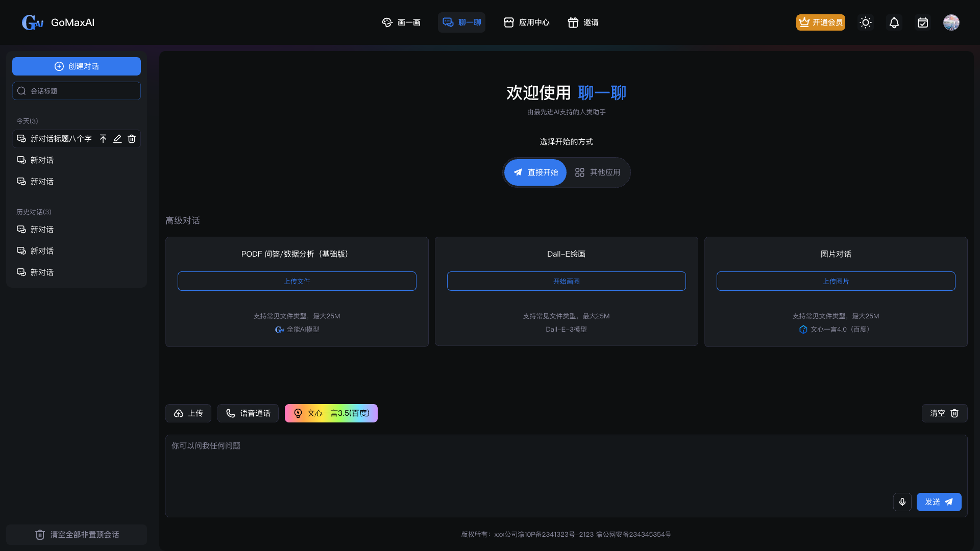
Task: Delete the selected conversation with trash icon
Action: tap(132, 139)
